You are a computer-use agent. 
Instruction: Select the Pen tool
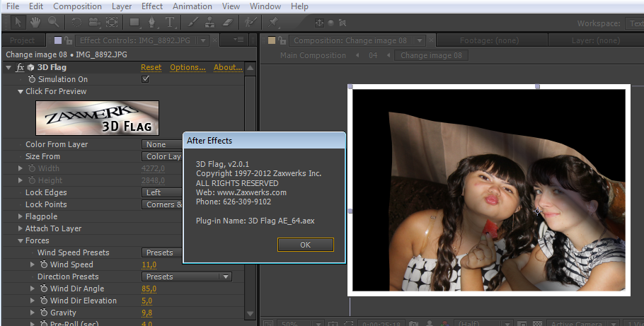pyautogui.click(x=153, y=23)
